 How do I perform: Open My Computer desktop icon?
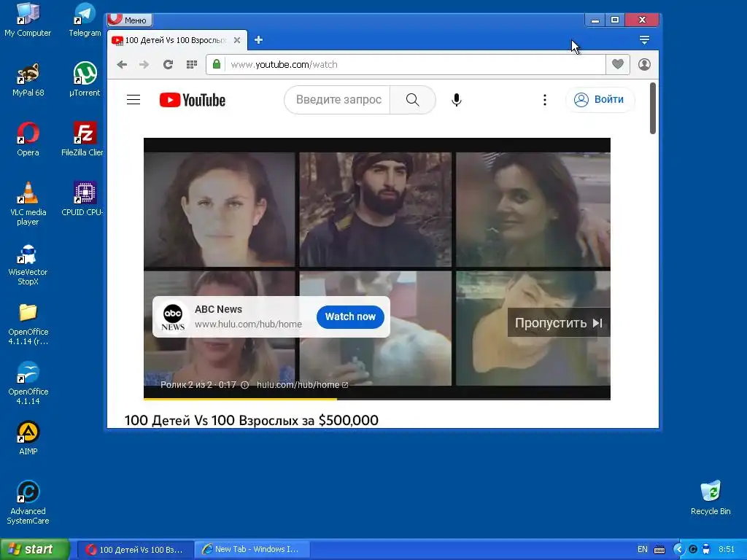(28, 20)
